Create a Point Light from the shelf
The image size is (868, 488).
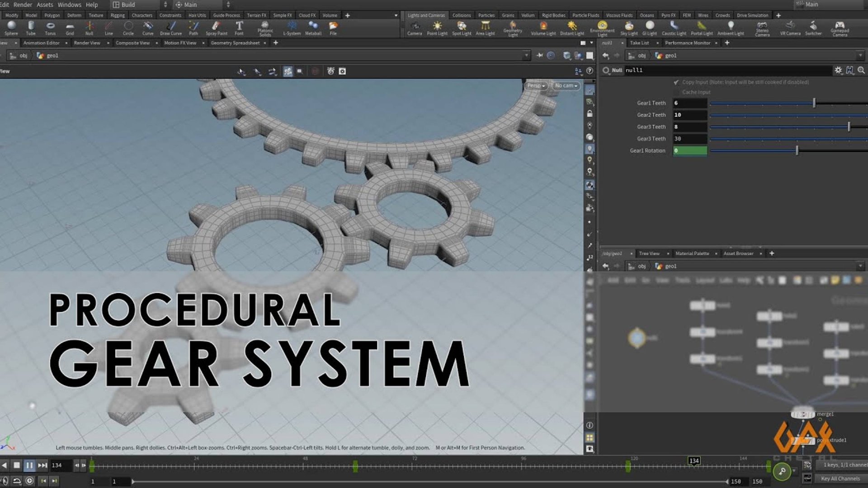click(437, 28)
